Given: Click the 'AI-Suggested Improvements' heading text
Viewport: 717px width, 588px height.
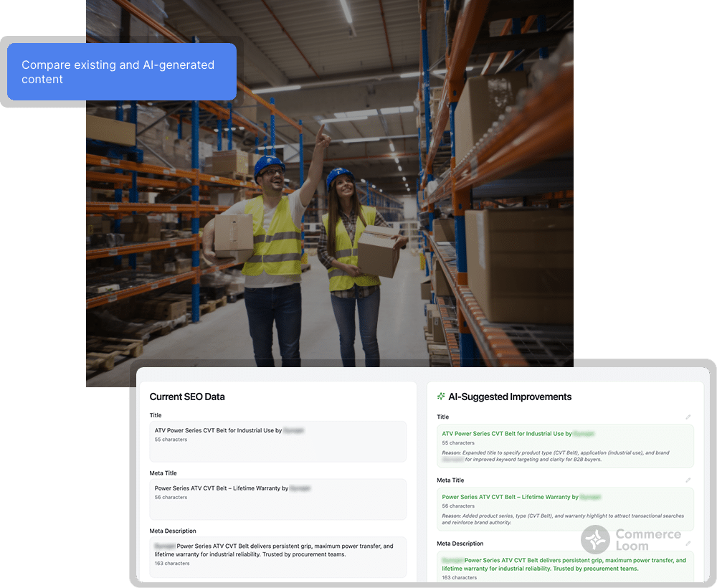Looking at the screenshot, I should pyautogui.click(x=510, y=397).
